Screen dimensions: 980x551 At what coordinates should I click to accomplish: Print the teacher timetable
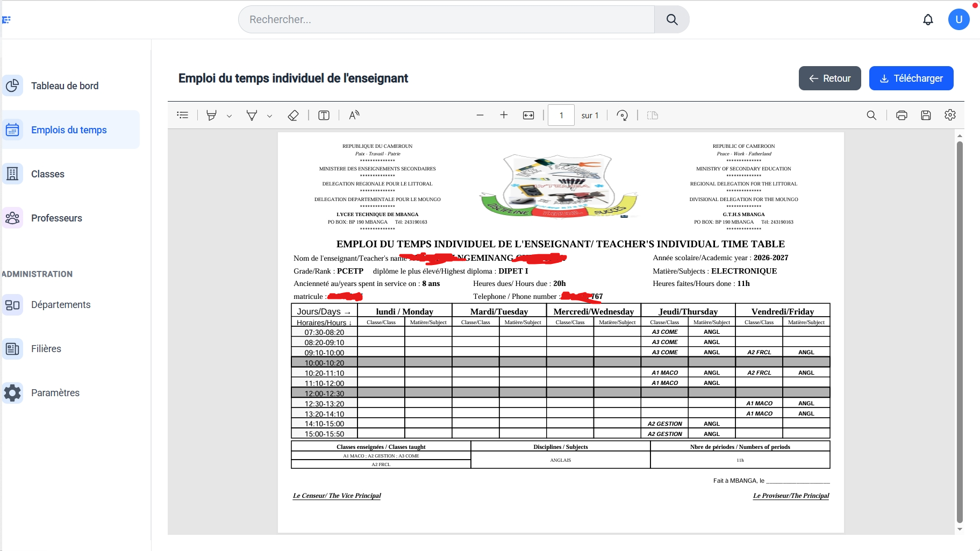pos(902,115)
